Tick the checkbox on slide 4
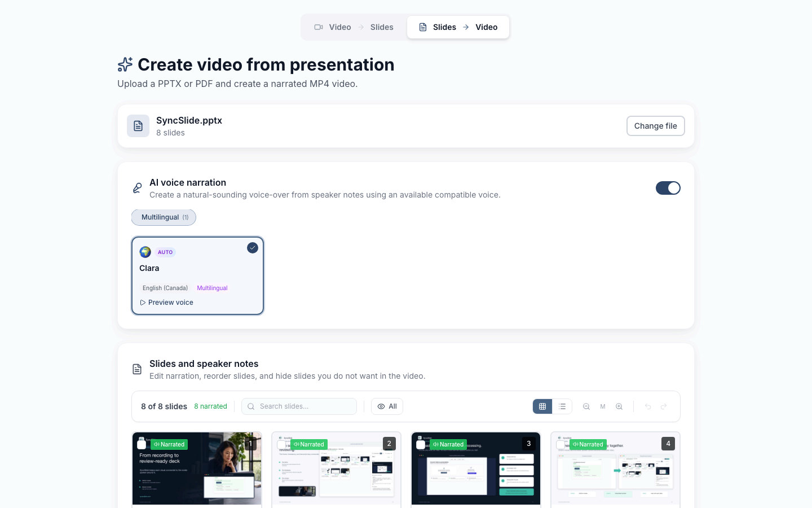This screenshot has height=508, width=812. click(x=561, y=445)
